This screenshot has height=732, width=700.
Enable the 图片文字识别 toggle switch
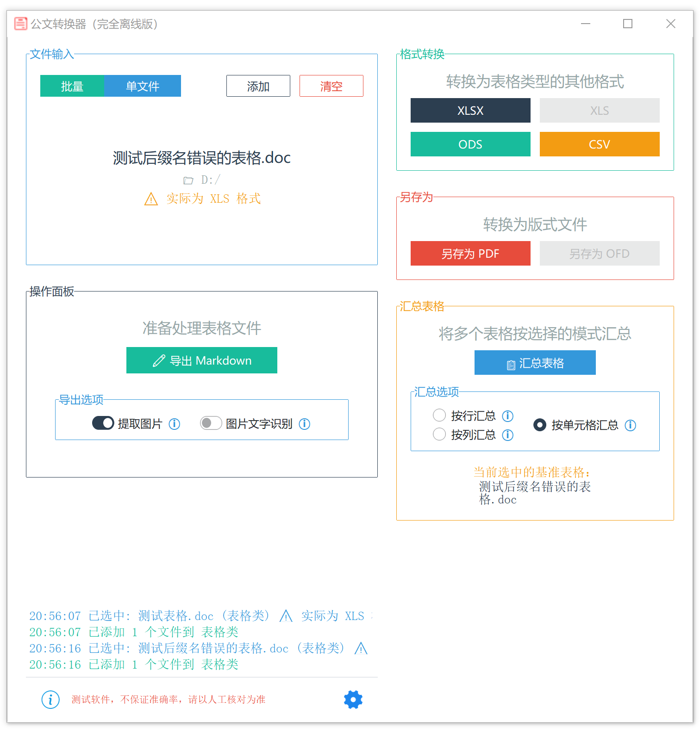point(211,423)
